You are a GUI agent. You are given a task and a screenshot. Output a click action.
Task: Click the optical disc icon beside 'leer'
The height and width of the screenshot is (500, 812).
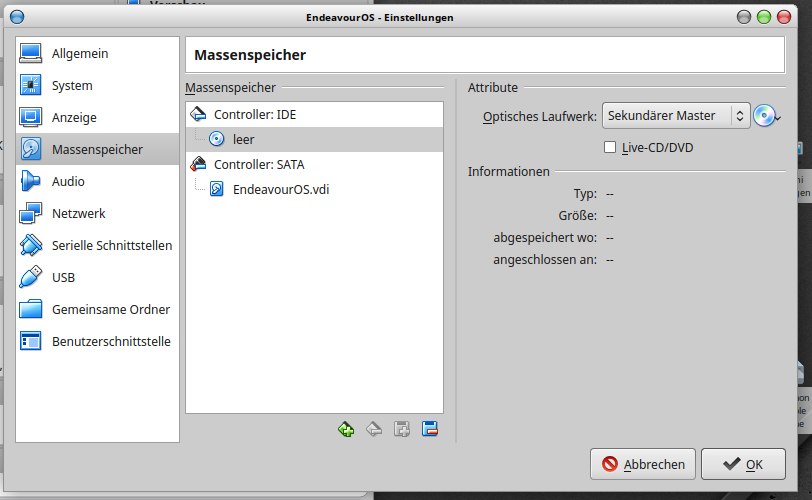point(217,139)
